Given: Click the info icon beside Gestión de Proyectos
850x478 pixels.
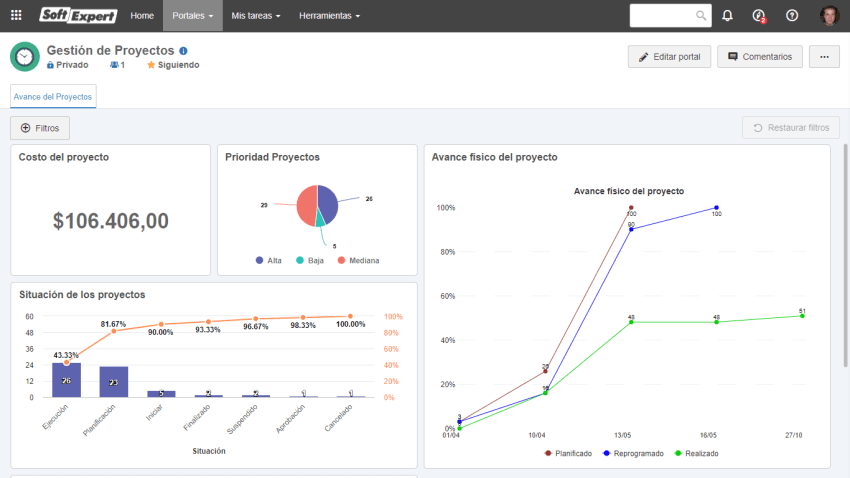Looking at the screenshot, I should pyautogui.click(x=183, y=50).
